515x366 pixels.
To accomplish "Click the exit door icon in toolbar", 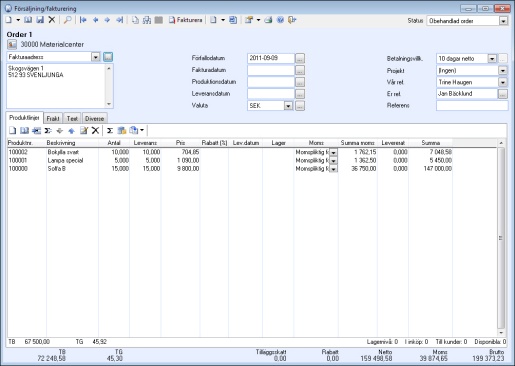I will click(292, 20).
